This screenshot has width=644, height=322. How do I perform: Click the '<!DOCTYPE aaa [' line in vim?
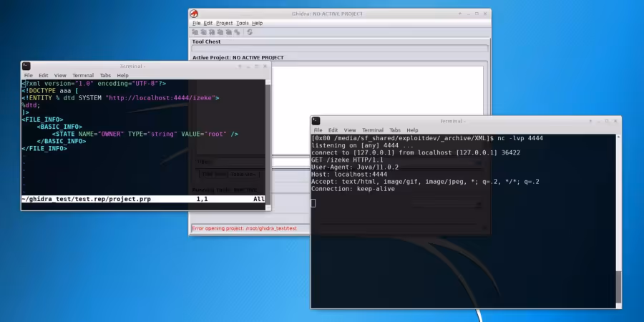(x=50, y=91)
